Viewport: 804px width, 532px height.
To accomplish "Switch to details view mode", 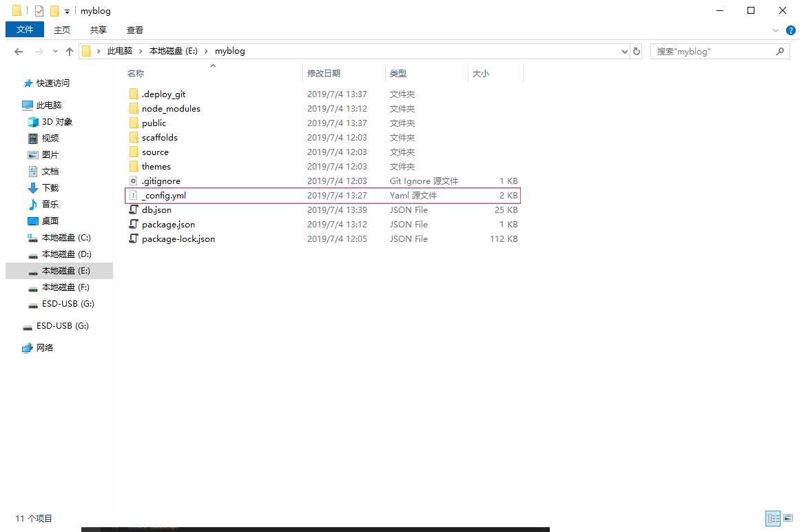I will click(773, 518).
